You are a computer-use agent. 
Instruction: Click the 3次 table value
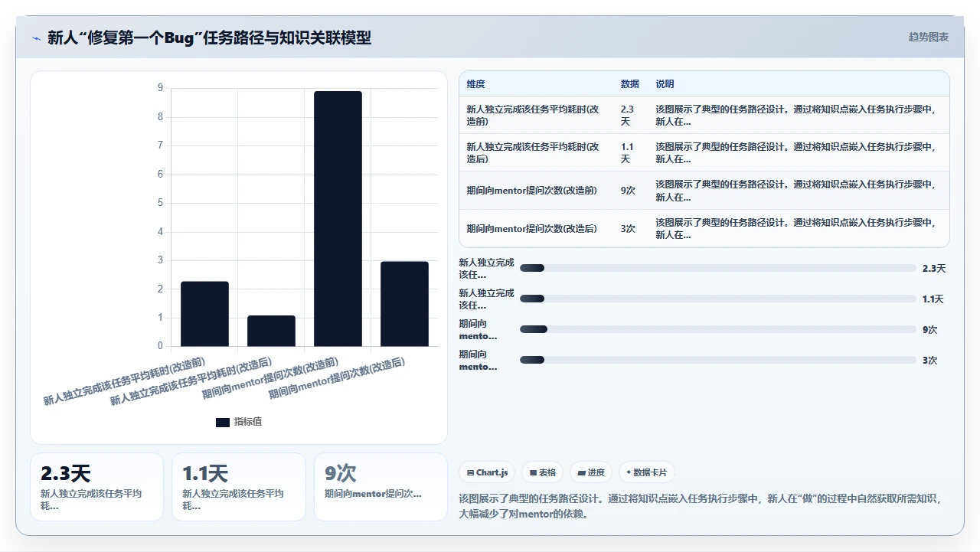tap(629, 228)
